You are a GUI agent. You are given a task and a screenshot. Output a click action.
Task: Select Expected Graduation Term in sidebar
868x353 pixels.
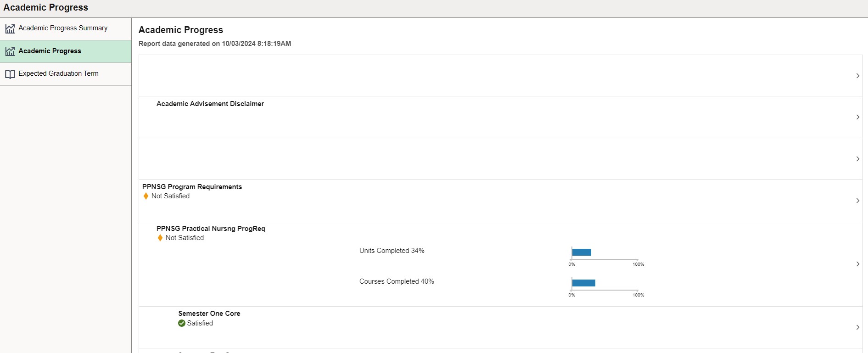[58, 73]
